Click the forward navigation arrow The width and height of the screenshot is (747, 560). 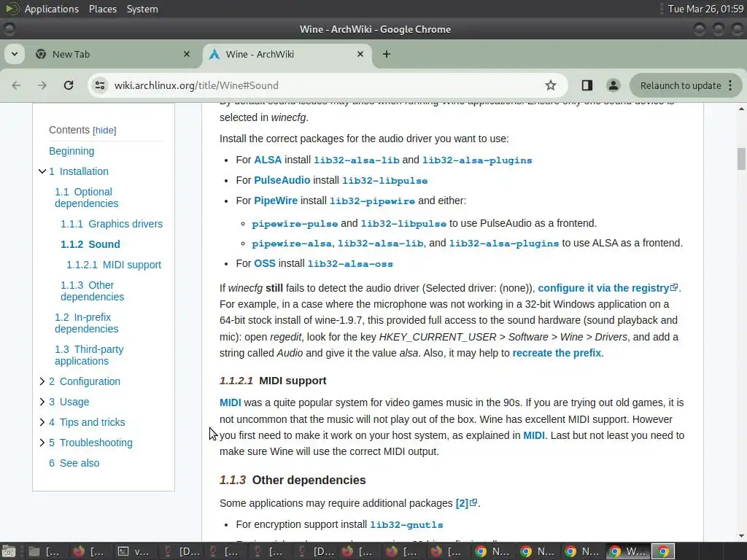point(42,85)
